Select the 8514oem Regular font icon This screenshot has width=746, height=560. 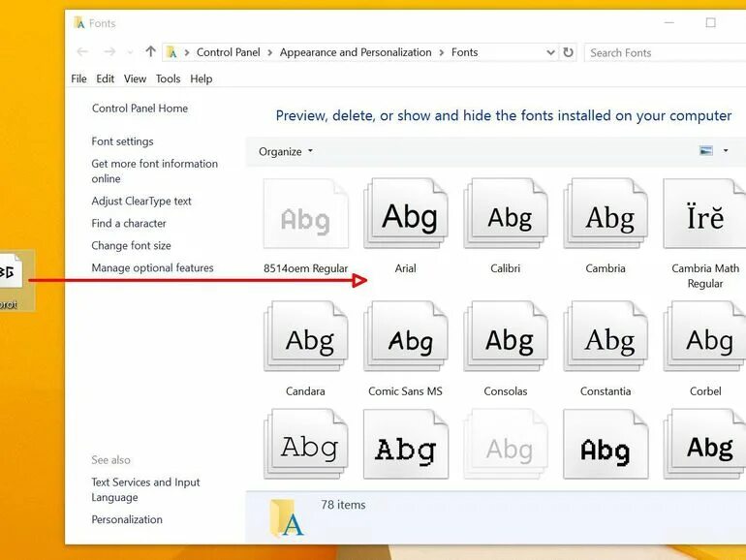(306, 213)
